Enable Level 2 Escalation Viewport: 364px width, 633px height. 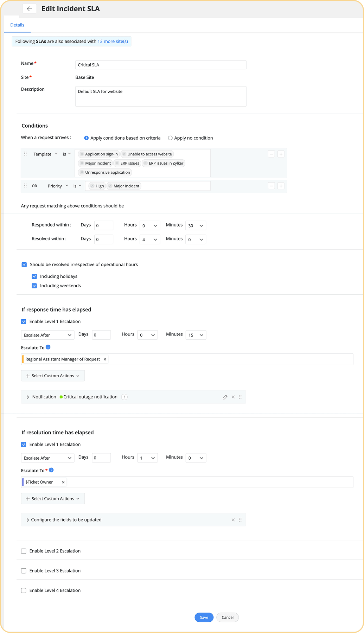pos(24,551)
